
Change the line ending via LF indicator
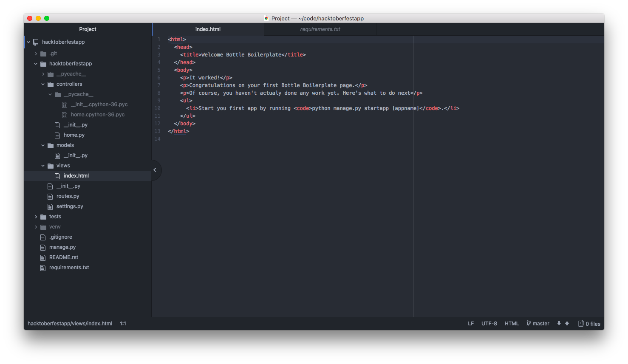coord(470,323)
